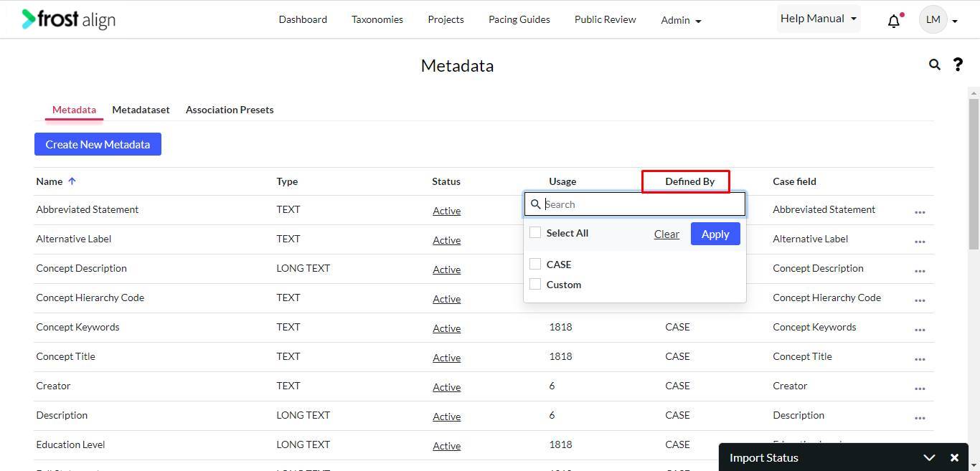The image size is (980, 471).
Task: Click Create New Metadata button
Action: (x=98, y=144)
